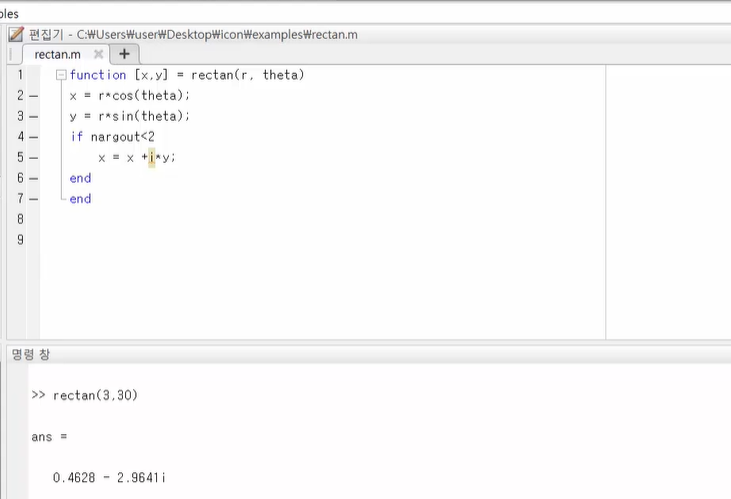731x499 pixels.
Task: Set breakpoint on line 5 dash
Action: click(33, 158)
